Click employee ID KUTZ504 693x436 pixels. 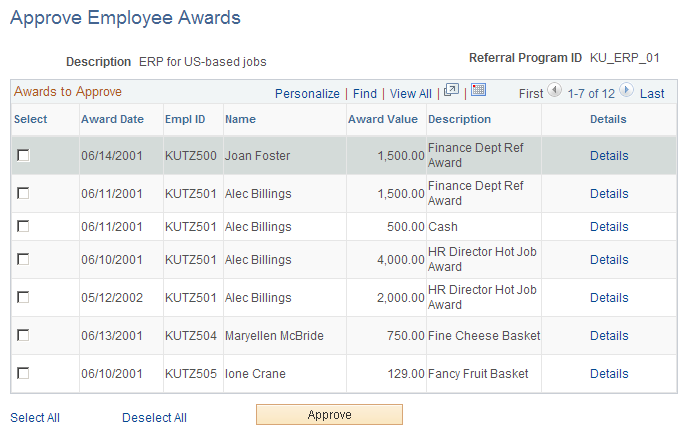coord(190,335)
